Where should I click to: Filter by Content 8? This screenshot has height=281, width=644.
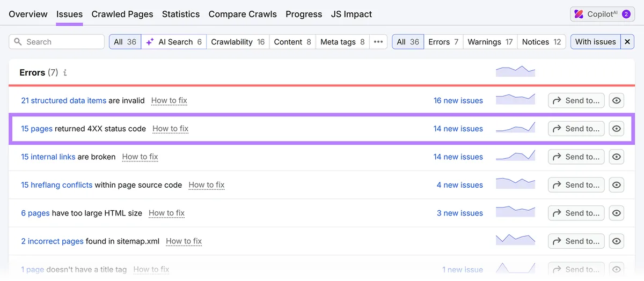click(292, 42)
